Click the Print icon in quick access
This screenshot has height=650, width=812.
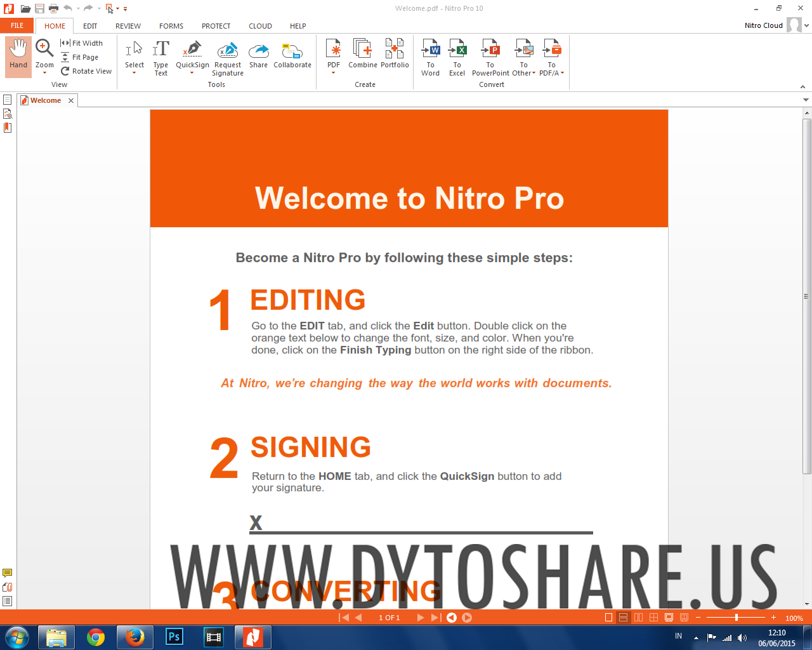pos(53,9)
